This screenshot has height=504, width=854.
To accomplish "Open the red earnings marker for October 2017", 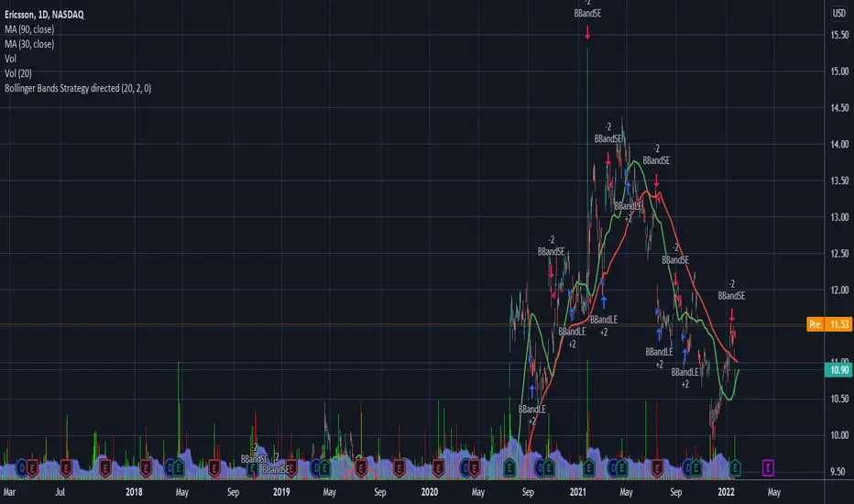I will tap(105, 467).
